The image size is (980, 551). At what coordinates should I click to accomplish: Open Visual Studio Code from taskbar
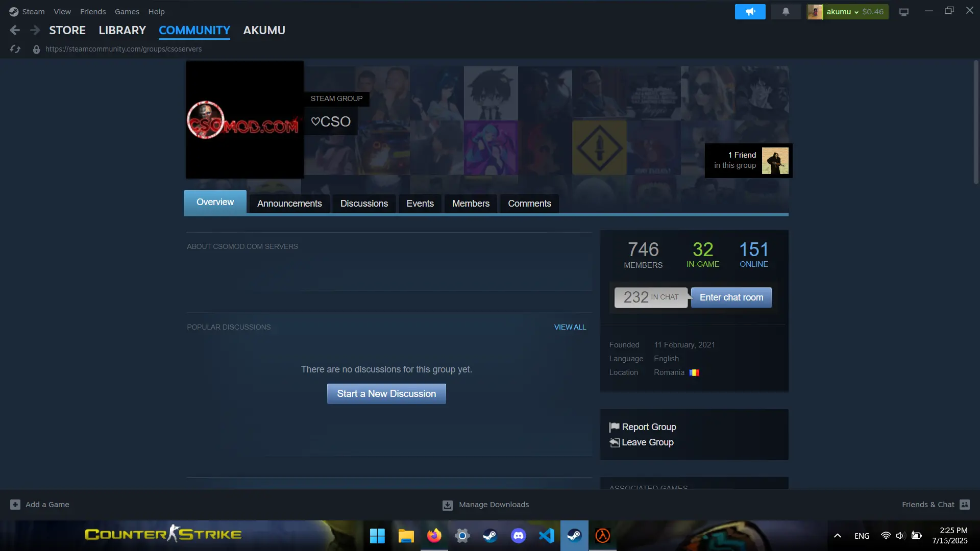tap(546, 536)
